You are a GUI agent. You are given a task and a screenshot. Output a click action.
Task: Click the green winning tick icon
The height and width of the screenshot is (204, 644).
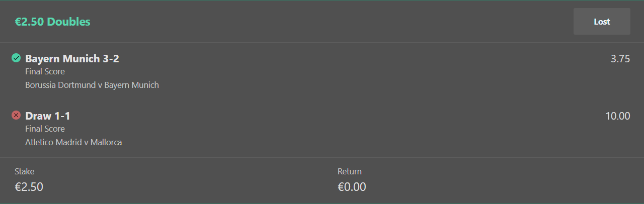16,58
